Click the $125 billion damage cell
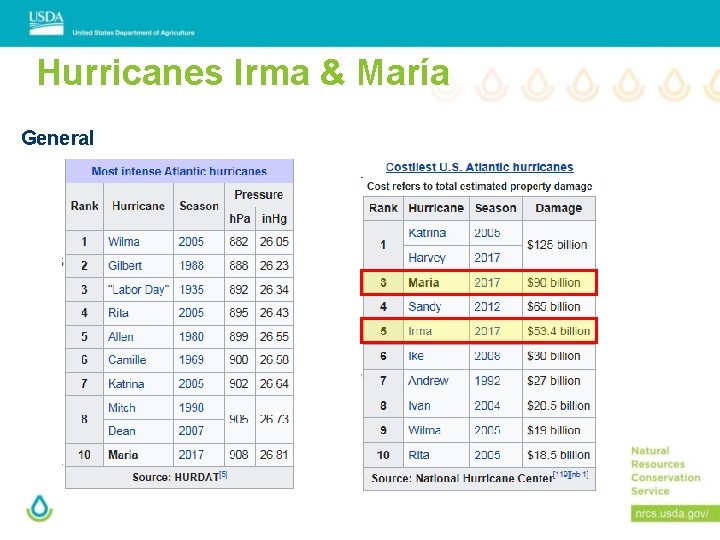Image resolution: width=720 pixels, height=540 pixels. click(557, 245)
